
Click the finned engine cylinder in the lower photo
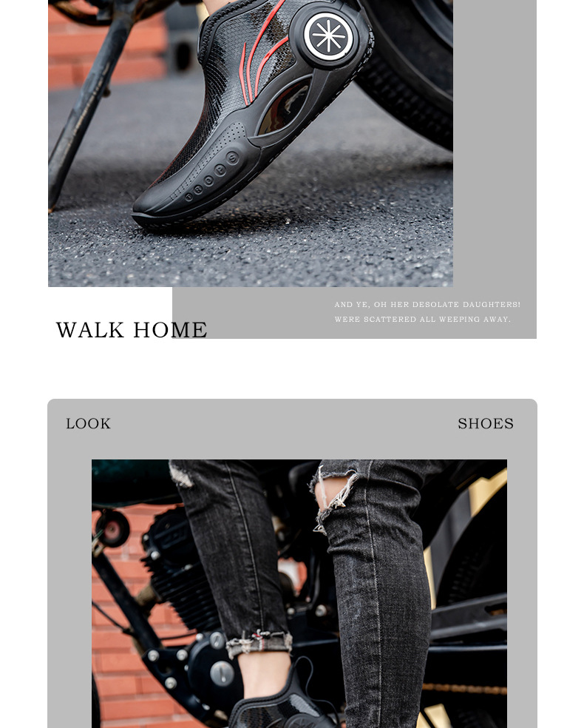click(x=181, y=571)
